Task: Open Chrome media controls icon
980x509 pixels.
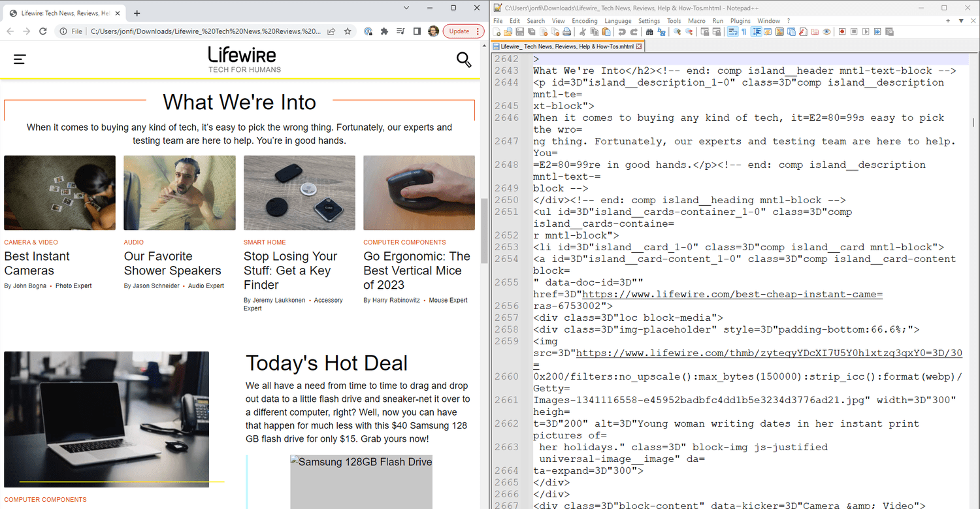Action: click(x=400, y=31)
